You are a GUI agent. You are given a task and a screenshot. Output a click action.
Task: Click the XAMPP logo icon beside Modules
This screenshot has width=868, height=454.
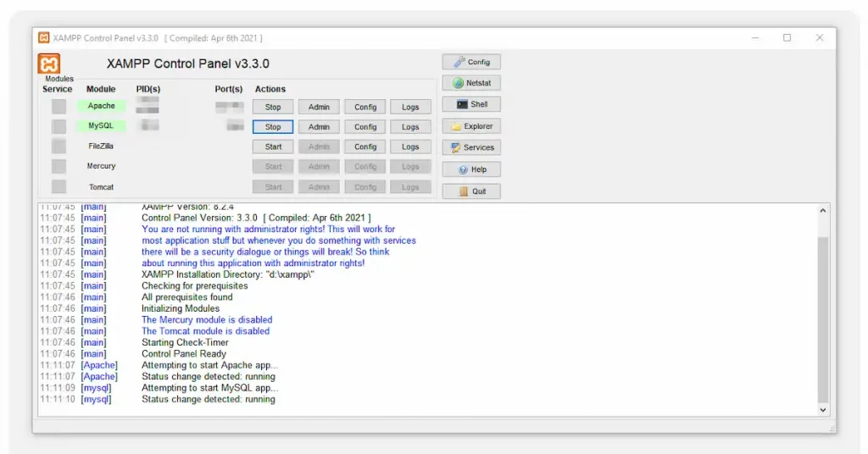click(49, 64)
